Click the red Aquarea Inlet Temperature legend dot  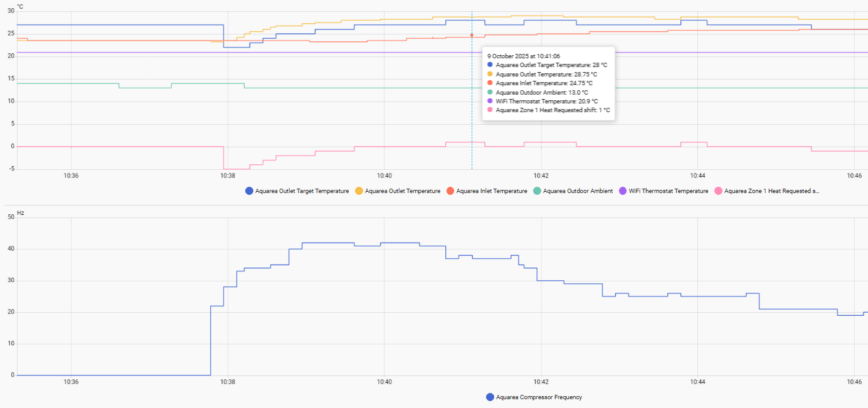coord(450,191)
